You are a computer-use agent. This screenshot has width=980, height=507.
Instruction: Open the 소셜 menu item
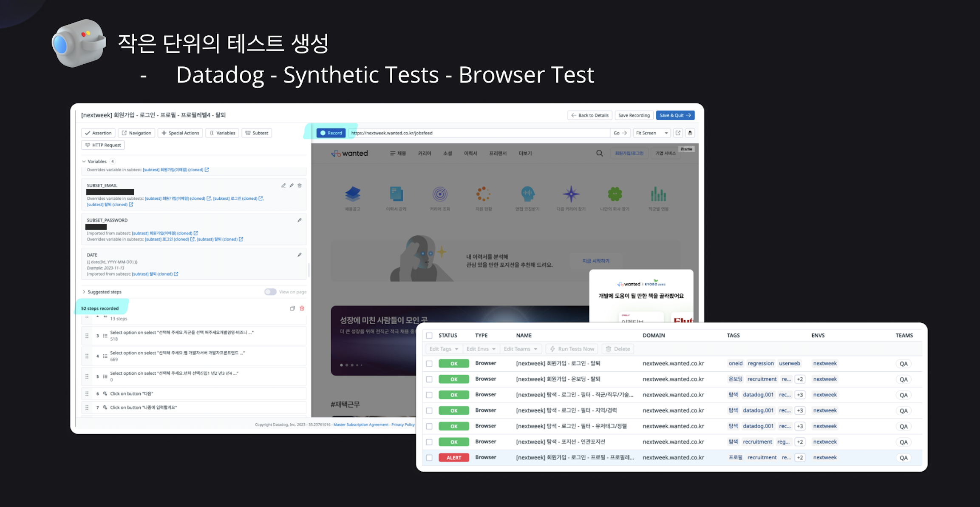coord(448,154)
